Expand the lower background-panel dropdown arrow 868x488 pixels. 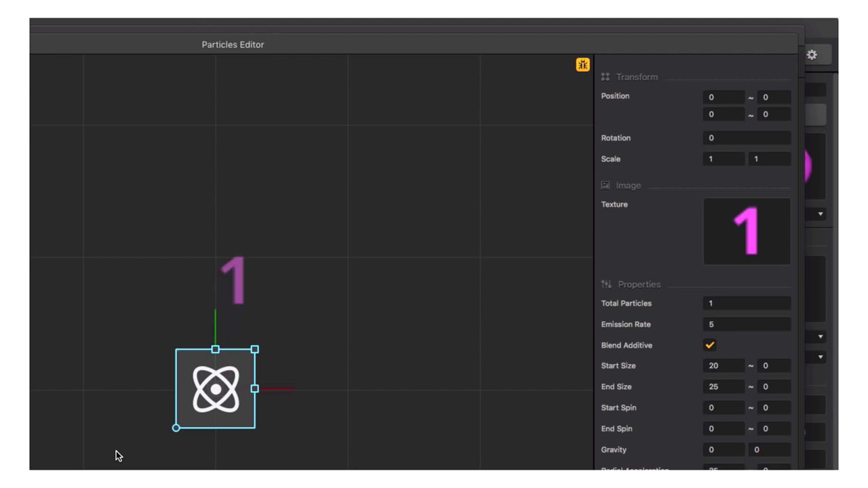click(x=821, y=357)
